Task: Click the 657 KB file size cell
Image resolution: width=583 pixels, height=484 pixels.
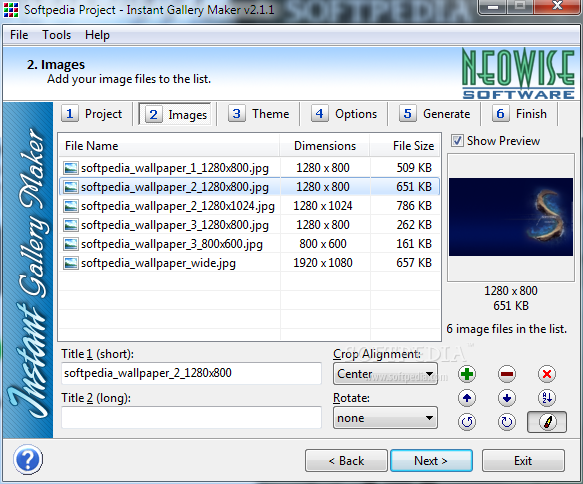Action: pos(414,263)
